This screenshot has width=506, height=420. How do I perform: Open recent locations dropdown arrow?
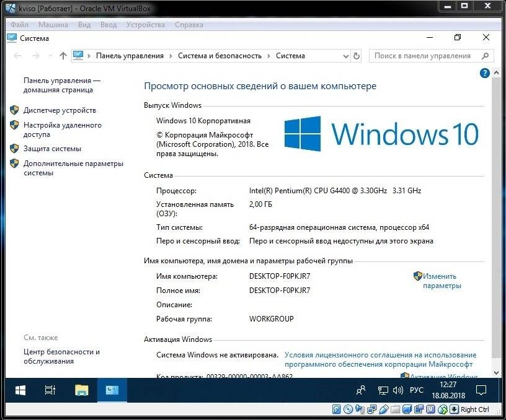pos(50,56)
